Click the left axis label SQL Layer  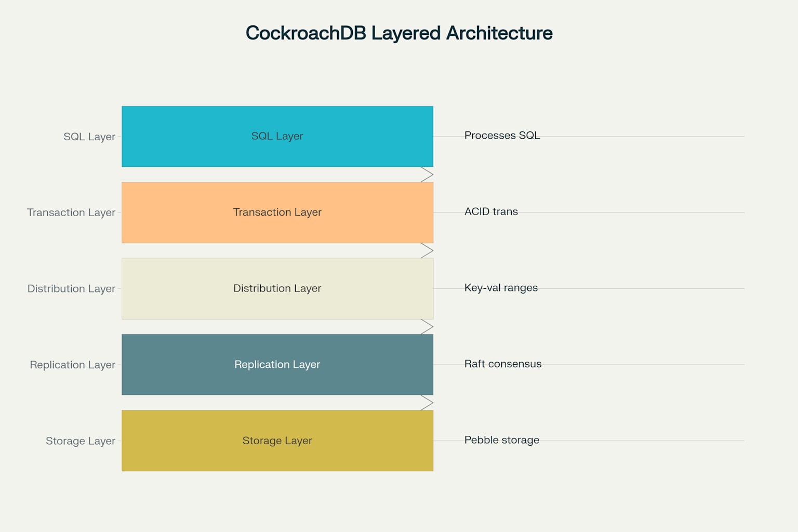[89, 137]
